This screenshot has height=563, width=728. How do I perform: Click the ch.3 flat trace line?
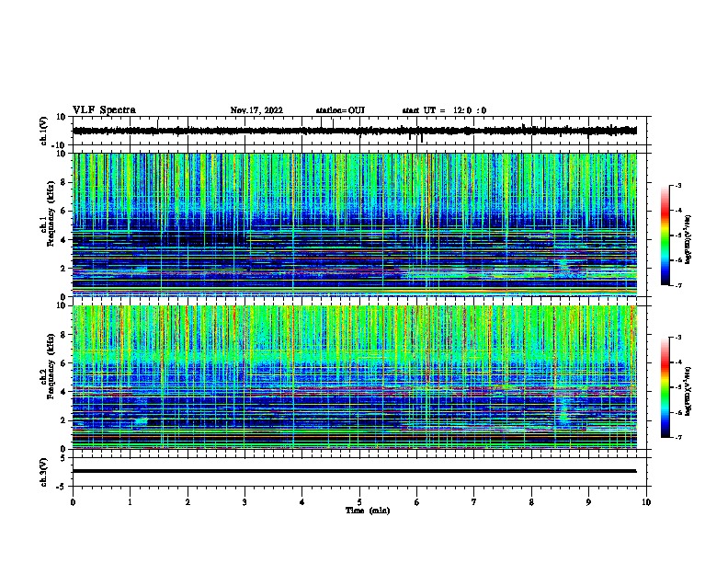coord(354,471)
